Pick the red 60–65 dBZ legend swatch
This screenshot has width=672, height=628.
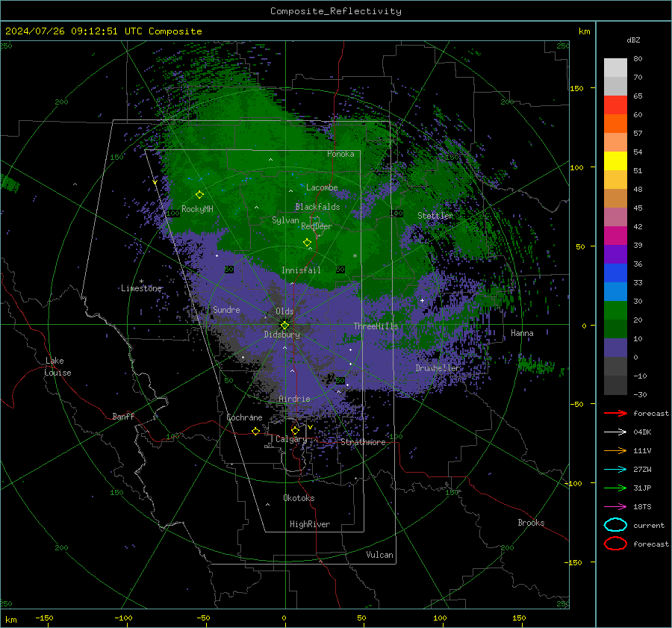click(615, 105)
